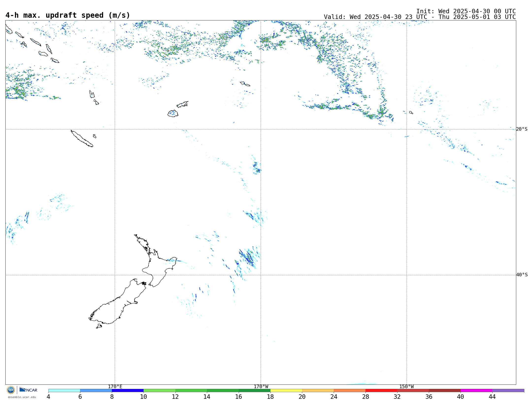532x400 pixels.
Task: Click the New Caledonia island outline
Action: coord(82,138)
